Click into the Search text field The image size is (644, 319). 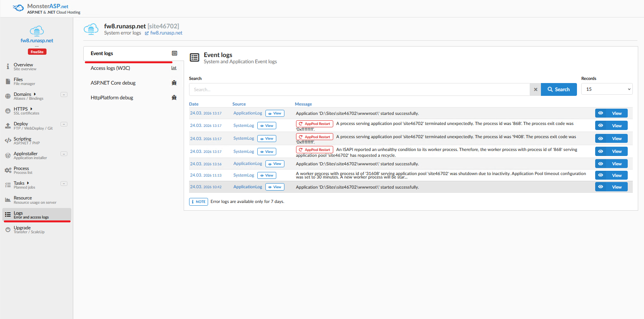coord(359,90)
